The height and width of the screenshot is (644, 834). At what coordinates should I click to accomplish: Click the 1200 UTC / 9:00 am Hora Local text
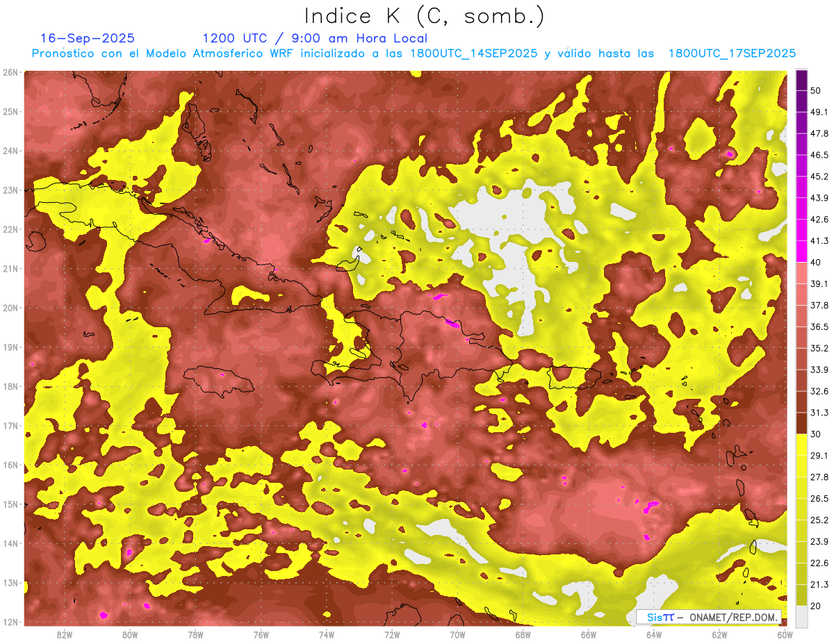[315, 38]
